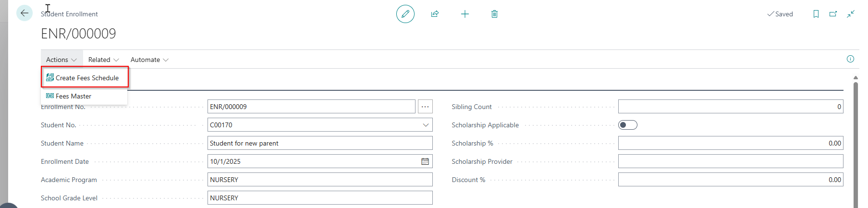This screenshot has height=208, width=868.
Task: Click the collapse page arrows icon
Action: point(850,14)
